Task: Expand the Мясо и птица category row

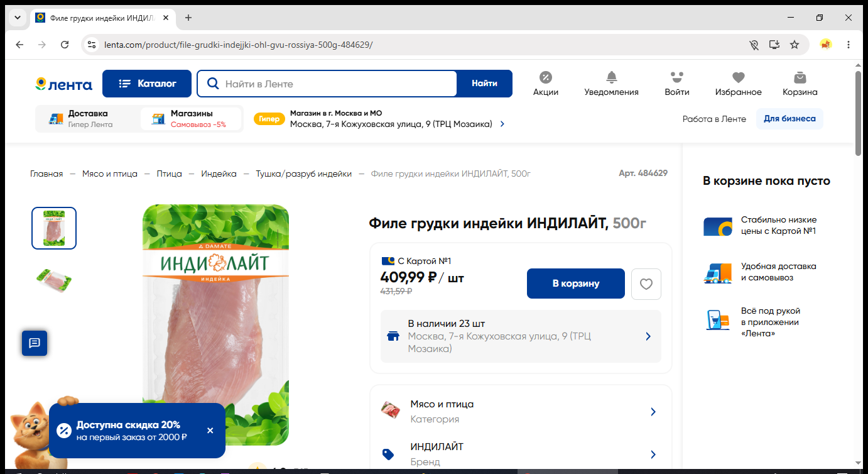Action: [x=521, y=412]
